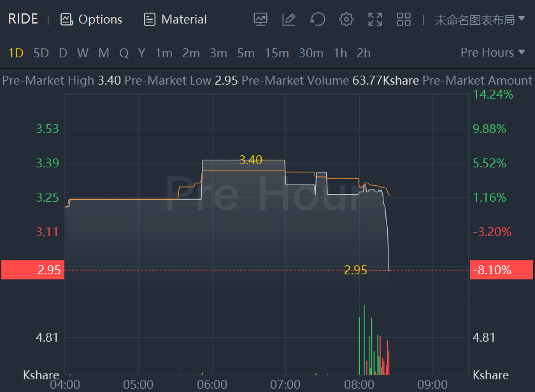Select the drawing pencil tool

289,19
